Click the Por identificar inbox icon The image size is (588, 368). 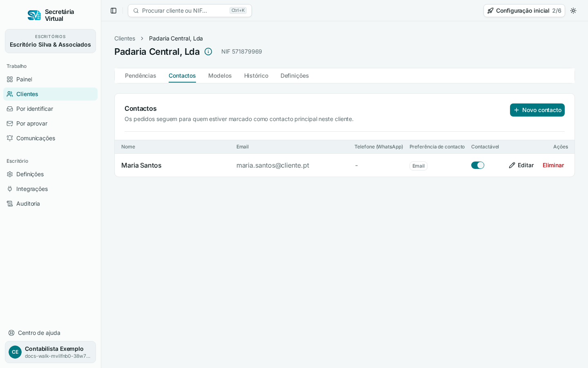click(10, 109)
